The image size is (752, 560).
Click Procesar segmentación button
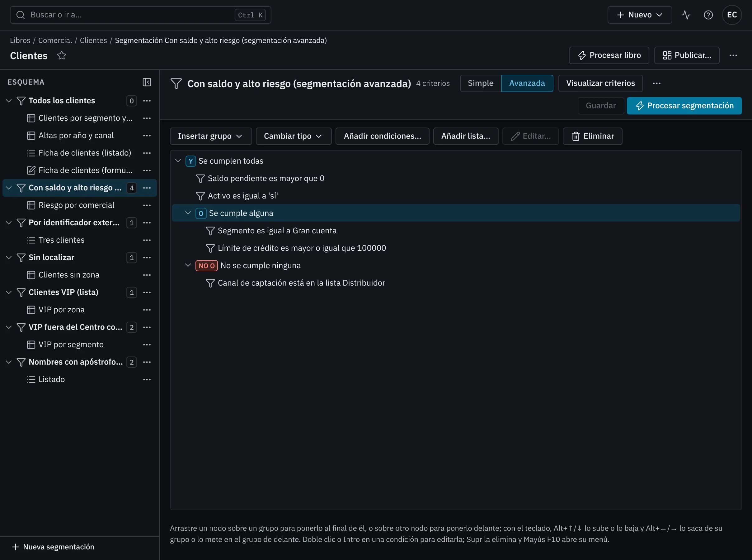684,106
